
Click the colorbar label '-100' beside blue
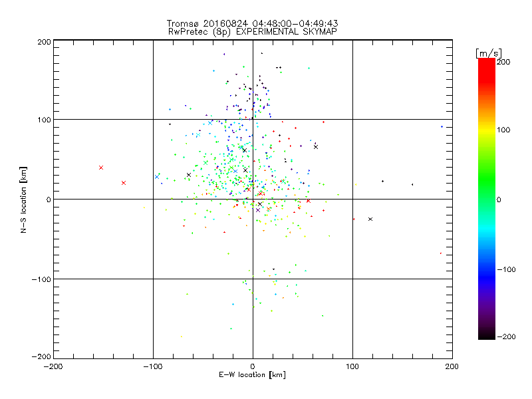coord(506,269)
